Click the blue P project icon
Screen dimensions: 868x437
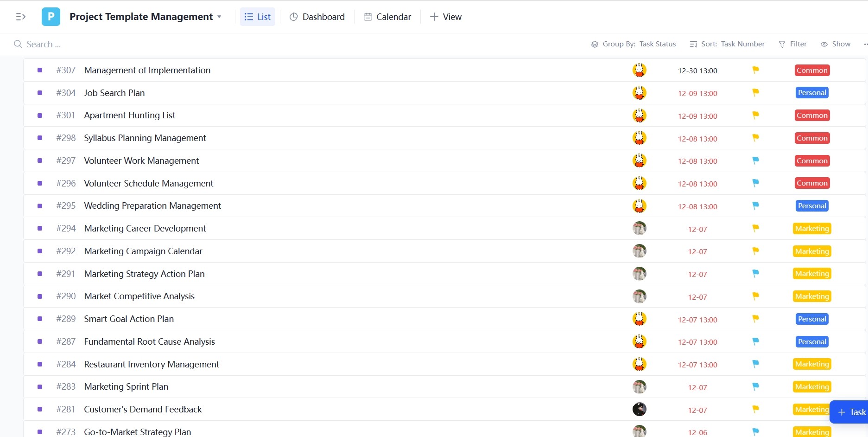tap(51, 17)
